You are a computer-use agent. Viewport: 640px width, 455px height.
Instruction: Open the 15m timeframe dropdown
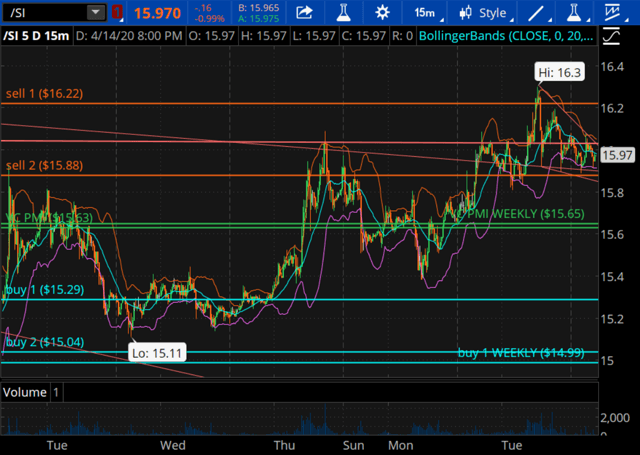pyautogui.click(x=426, y=13)
